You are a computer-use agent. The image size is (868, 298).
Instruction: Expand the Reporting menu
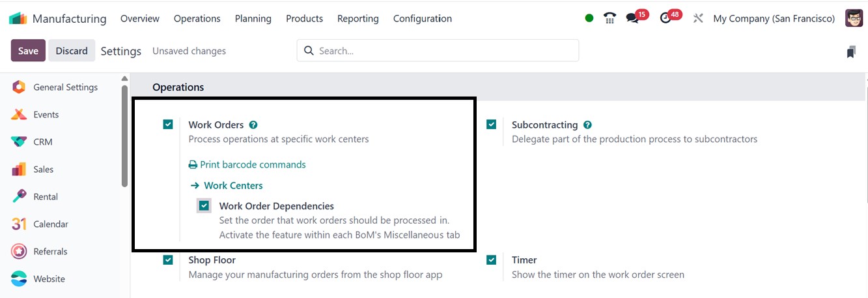point(357,18)
